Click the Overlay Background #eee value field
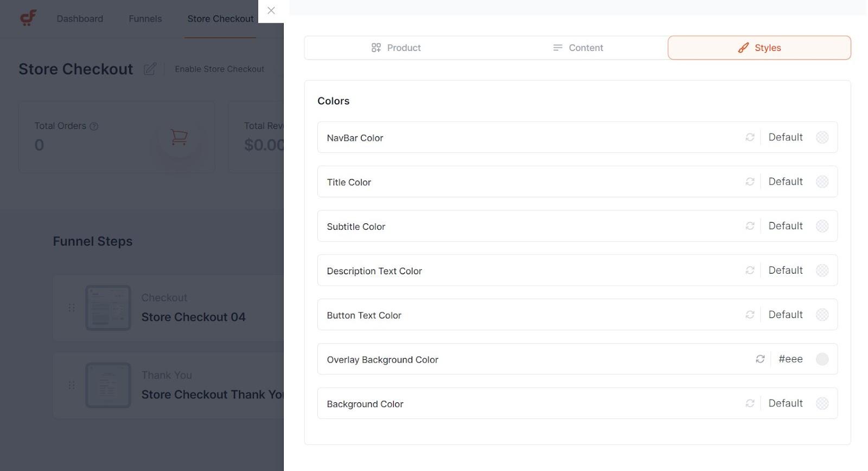Viewport: 868px width, 471px height. (790, 359)
